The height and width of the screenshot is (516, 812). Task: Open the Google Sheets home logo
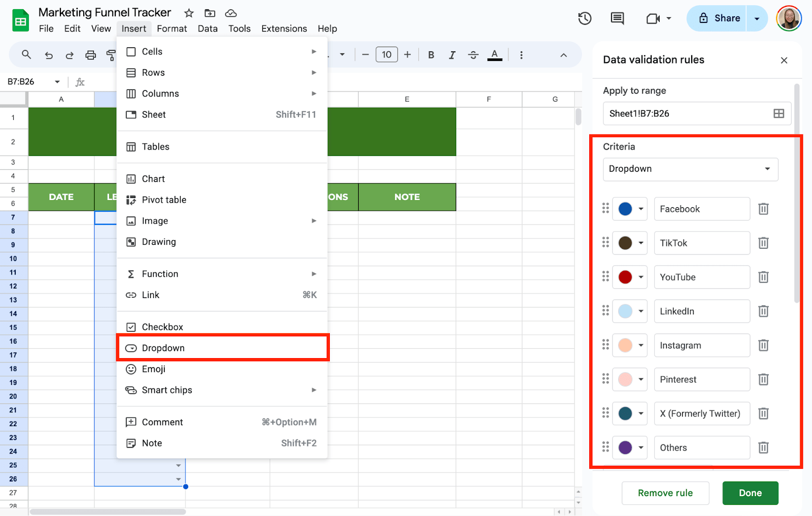20,20
